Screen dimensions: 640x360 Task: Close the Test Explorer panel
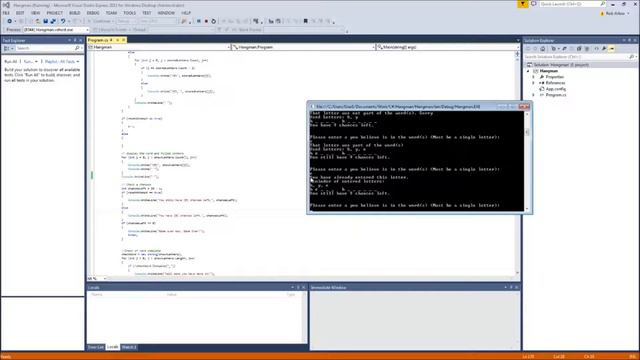[x=80, y=40]
